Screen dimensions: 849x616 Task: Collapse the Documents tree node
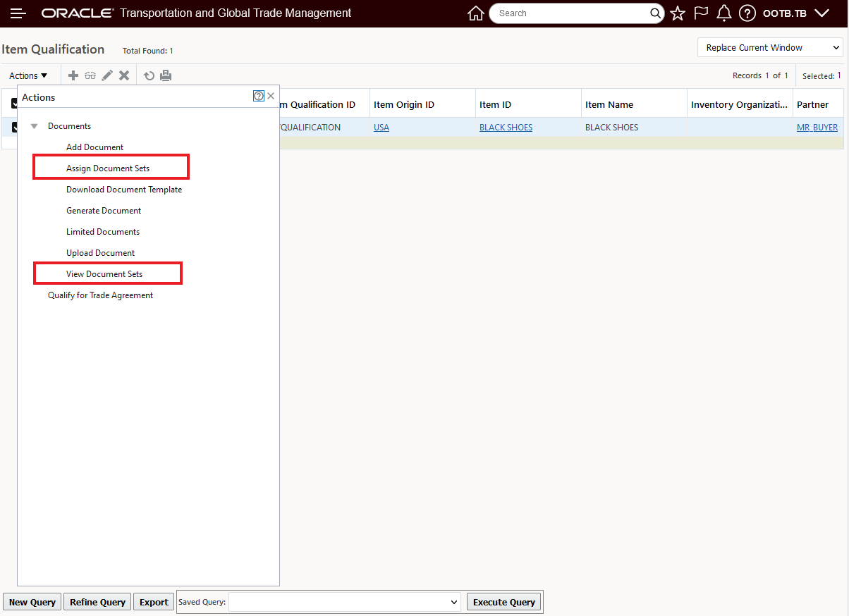coord(34,126)
